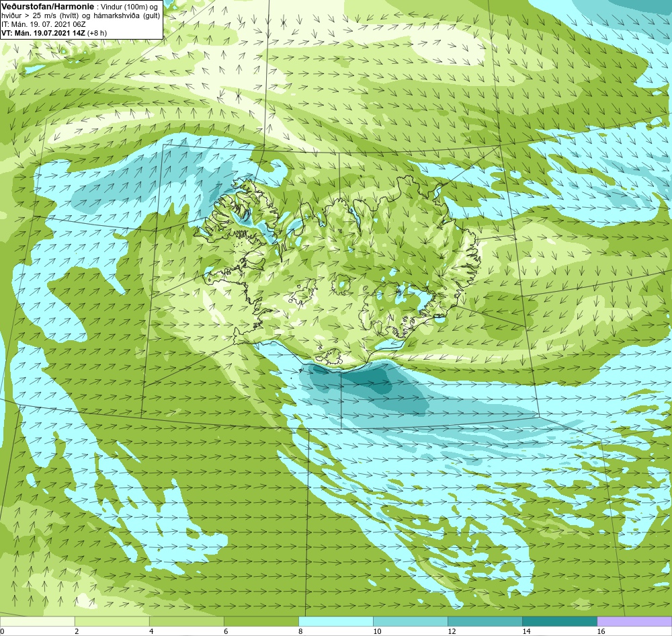Click the dark green 6-8 m/s legend swatch

pyautogui.click(x=261, y=621)
